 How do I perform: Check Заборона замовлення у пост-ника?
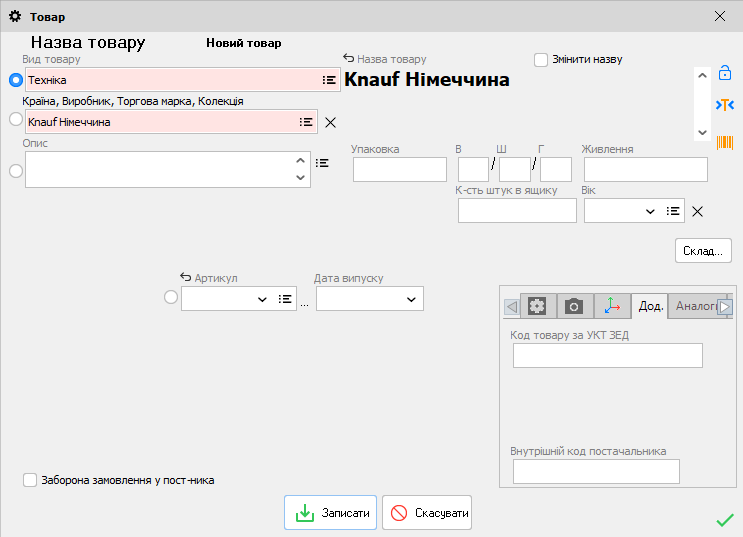coord(30,480)
